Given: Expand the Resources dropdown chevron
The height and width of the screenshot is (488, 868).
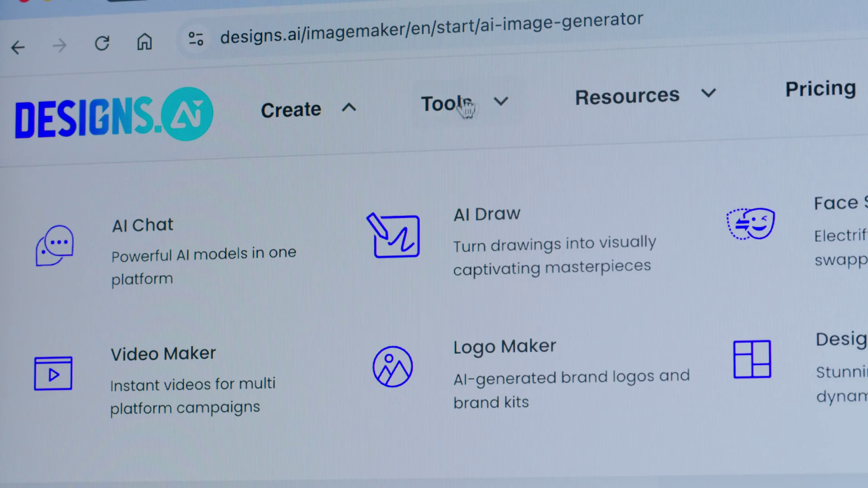Looking at the screenshot, I should point(708,93).
